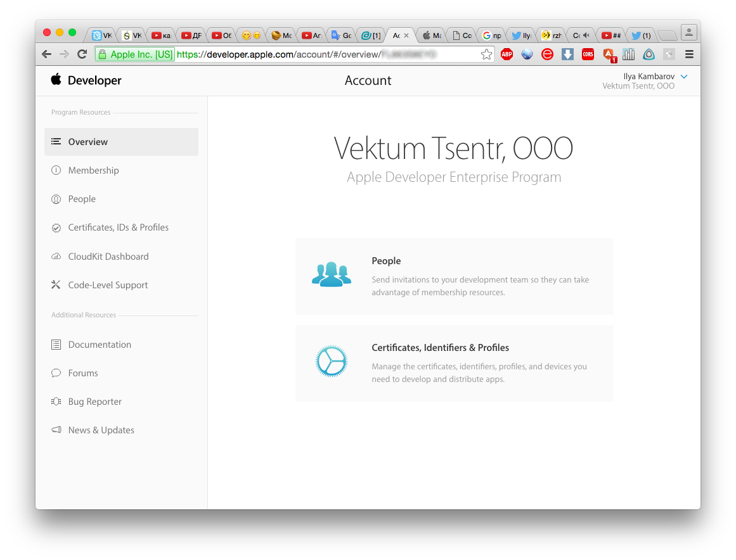Click the Developer heading link
736x560 pixels.
[x=94, y=80]
